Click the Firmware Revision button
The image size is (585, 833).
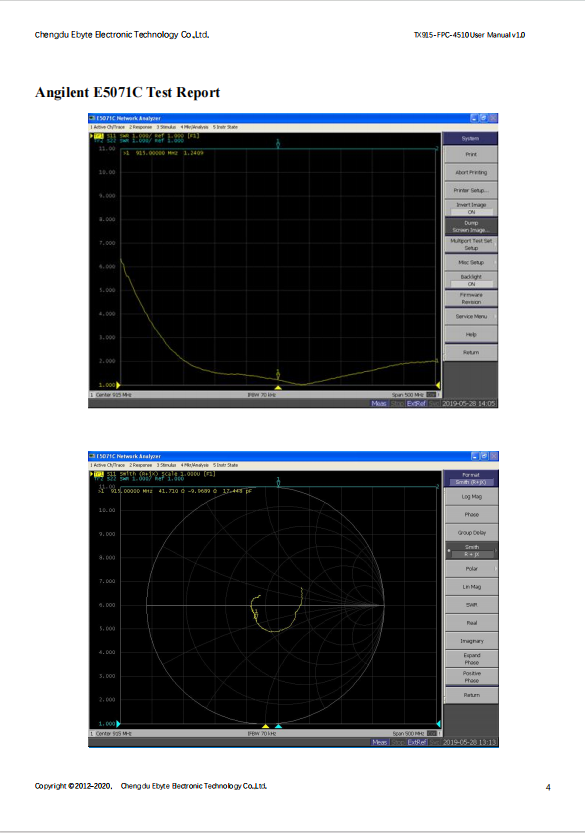click(471, 298)
